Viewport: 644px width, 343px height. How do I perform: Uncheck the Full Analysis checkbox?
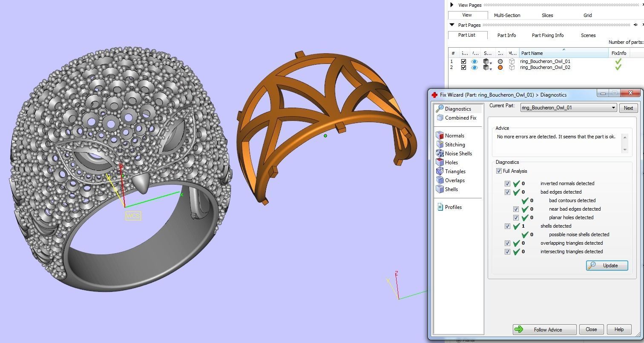(x=499, y=171)
